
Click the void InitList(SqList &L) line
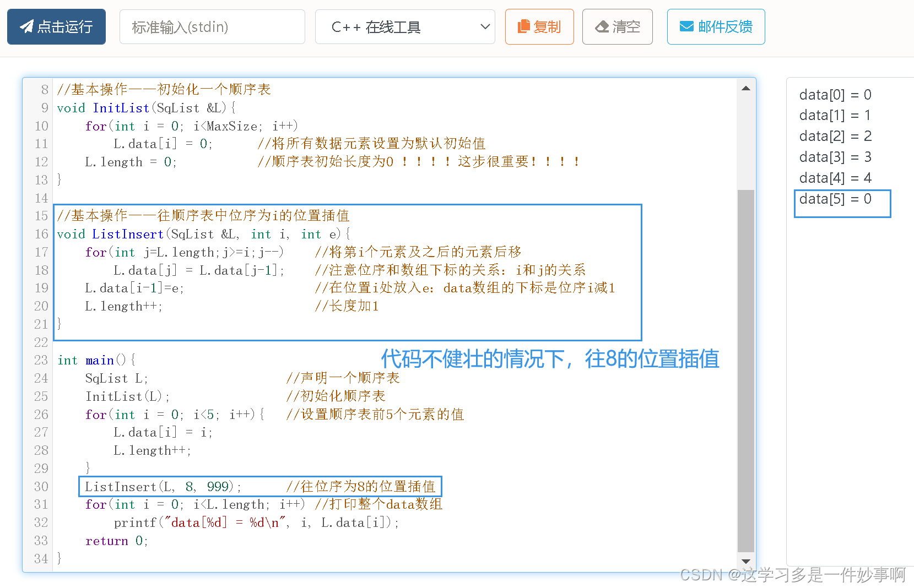click(147, 108)
